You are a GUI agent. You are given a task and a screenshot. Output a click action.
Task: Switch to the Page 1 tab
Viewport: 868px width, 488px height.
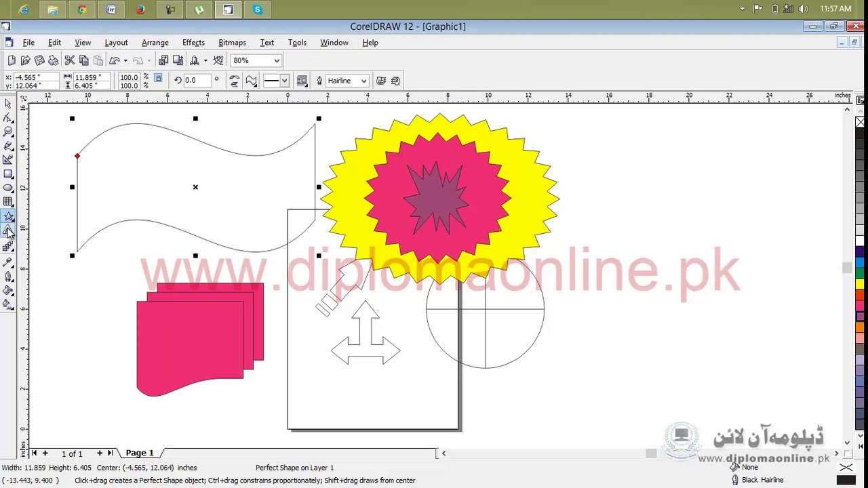point(140,453)
